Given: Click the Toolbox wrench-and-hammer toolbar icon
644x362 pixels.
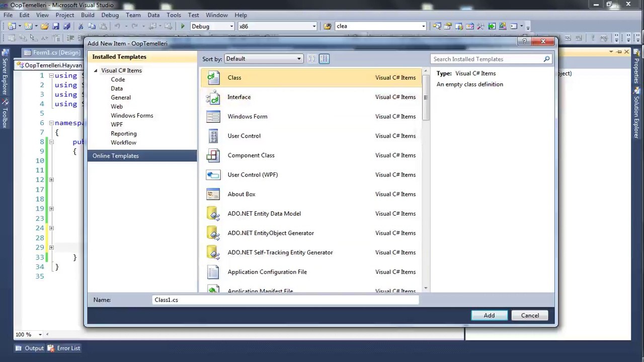Looking at the screenshot, I should pos(481,26).
